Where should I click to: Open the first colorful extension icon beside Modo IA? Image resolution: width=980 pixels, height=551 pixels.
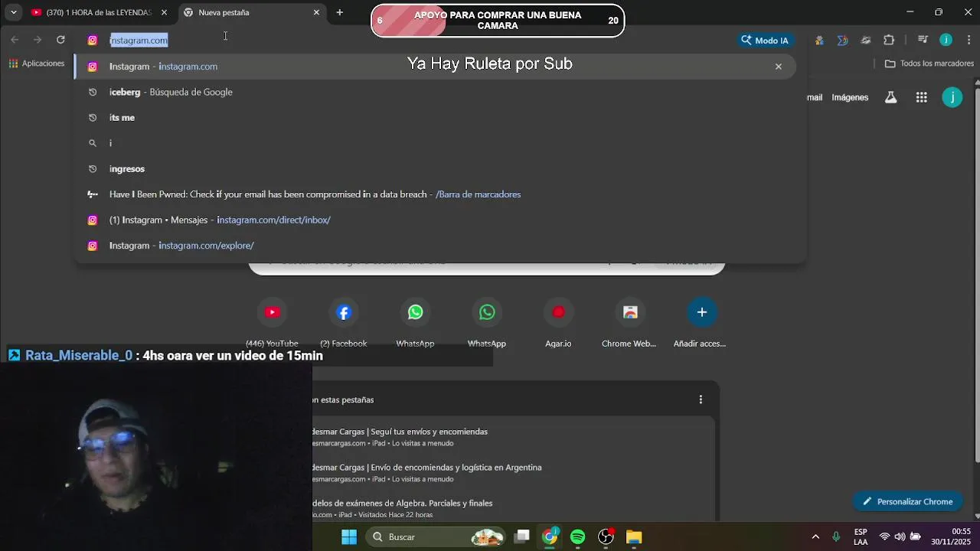point(819,40)
